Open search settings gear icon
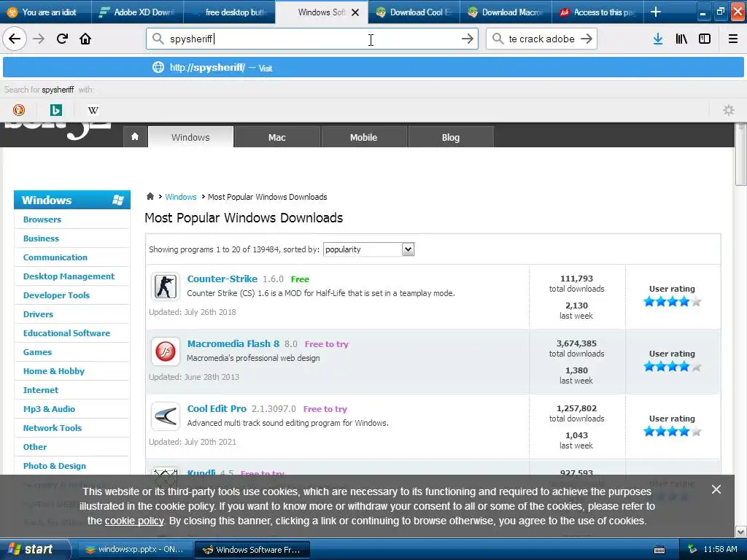The width and height of the screenshot is (747, 560). (x=729, y=110)
